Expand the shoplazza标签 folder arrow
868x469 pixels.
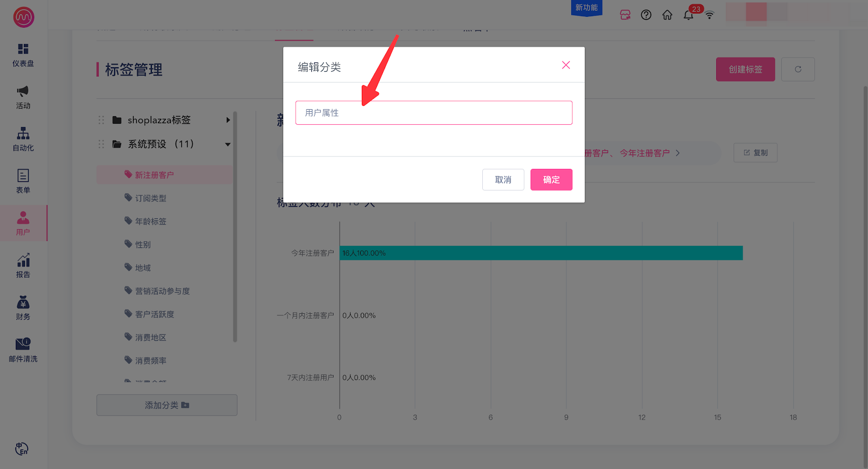pyautogui.click(x=228, y=120)
